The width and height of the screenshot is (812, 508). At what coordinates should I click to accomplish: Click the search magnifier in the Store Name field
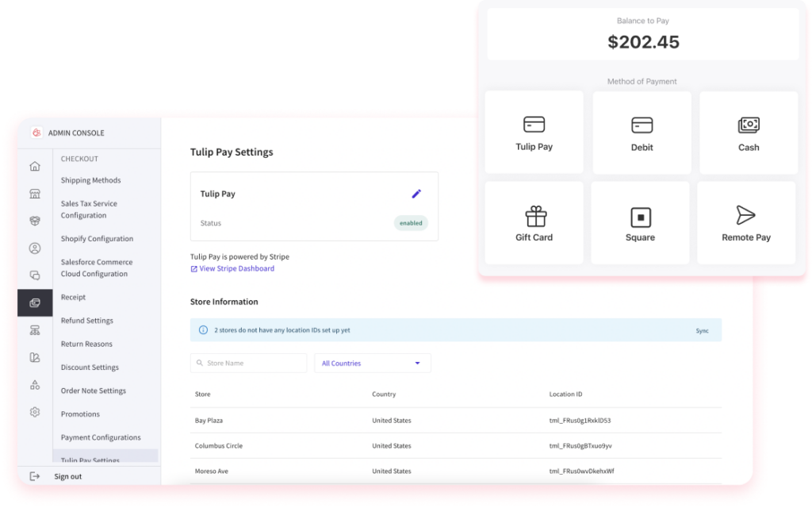[x=199, y=363]
